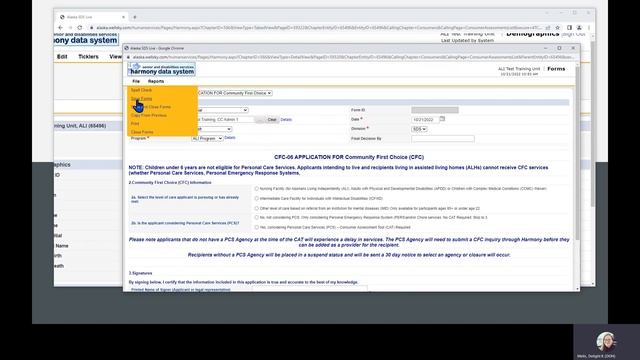
Task: Click the Date input field
Action: pyautogui.click(x=425, y=120)
